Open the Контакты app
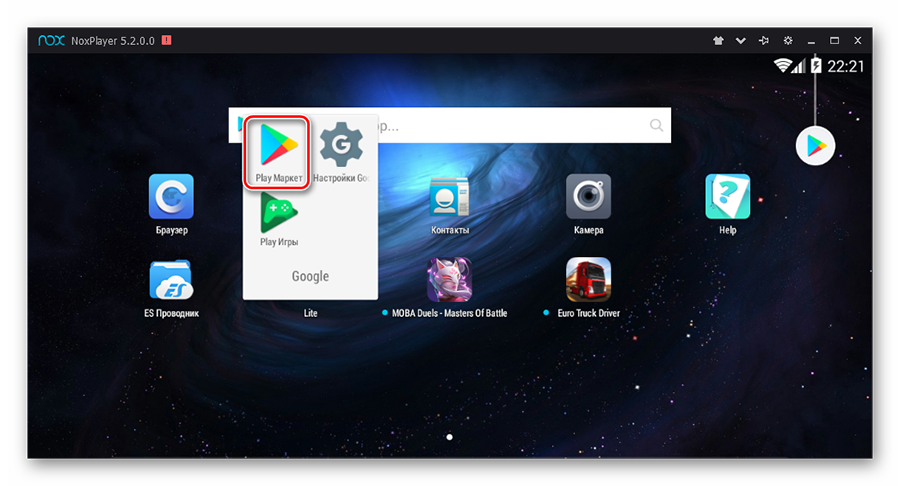900x486 pixels. 449,197
